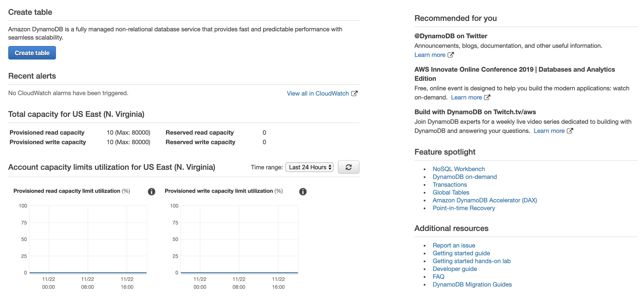Open the Last 24 Hours time range dropdown
The image size is (644, 300).
309,167
